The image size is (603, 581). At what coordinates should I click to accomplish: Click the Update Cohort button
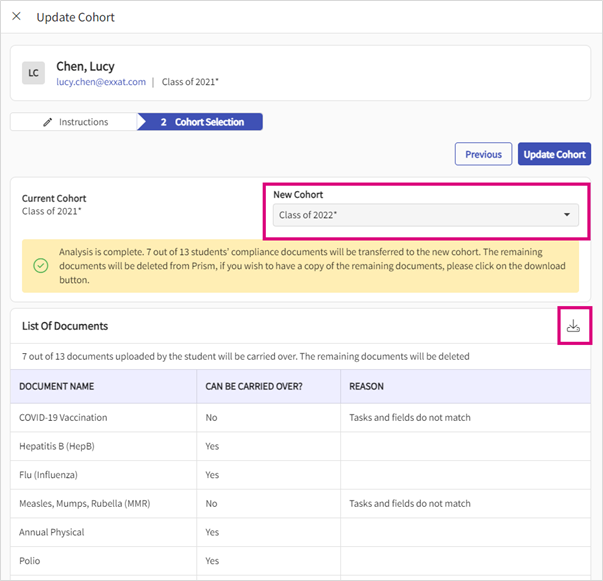coord(554,154)
